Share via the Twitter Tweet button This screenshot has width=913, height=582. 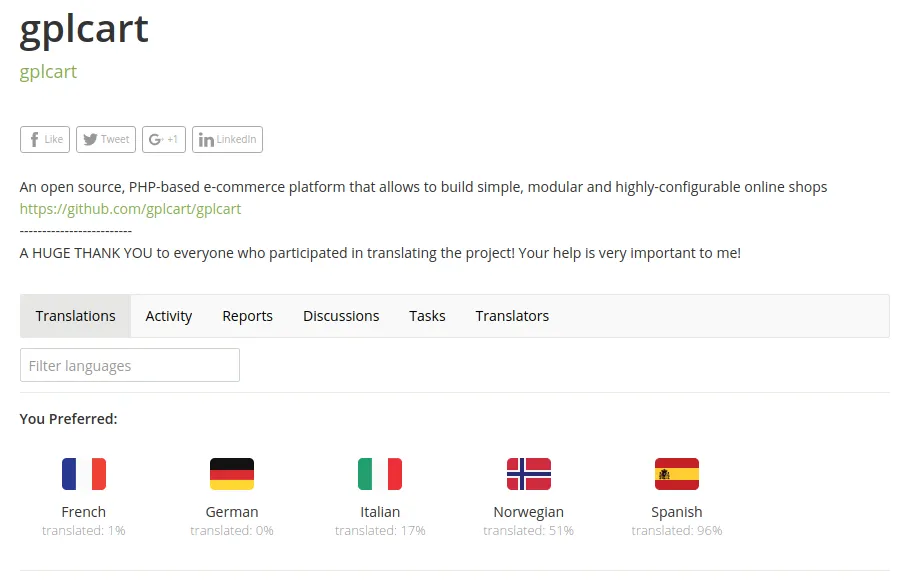pos(106,140)
